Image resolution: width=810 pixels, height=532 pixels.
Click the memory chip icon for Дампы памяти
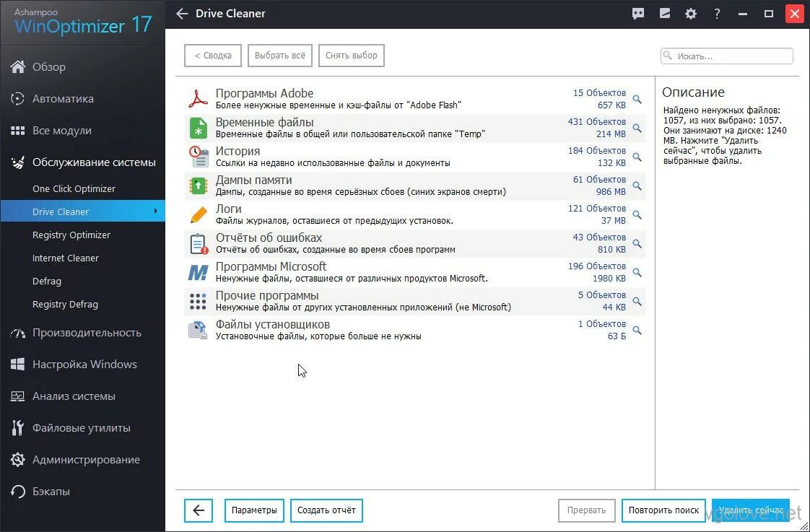pyautogui.click(x=199, y=186)
